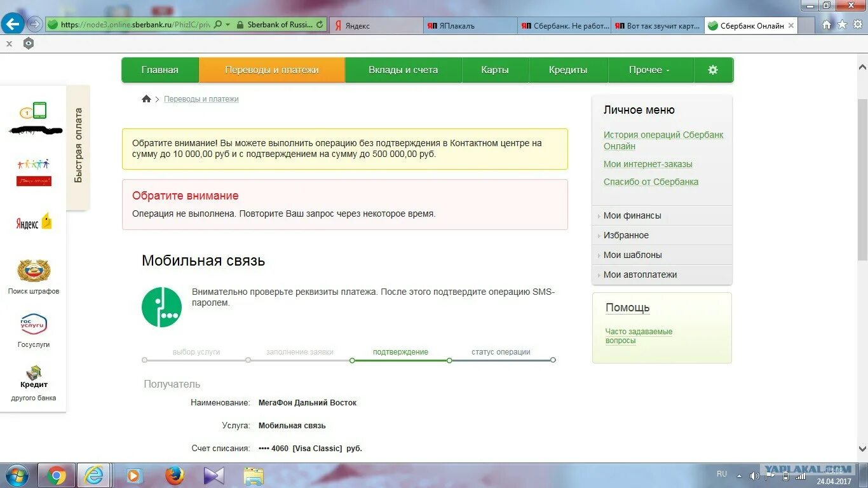Switch to Internet Explorer taskbar icon

coord(94,475)
